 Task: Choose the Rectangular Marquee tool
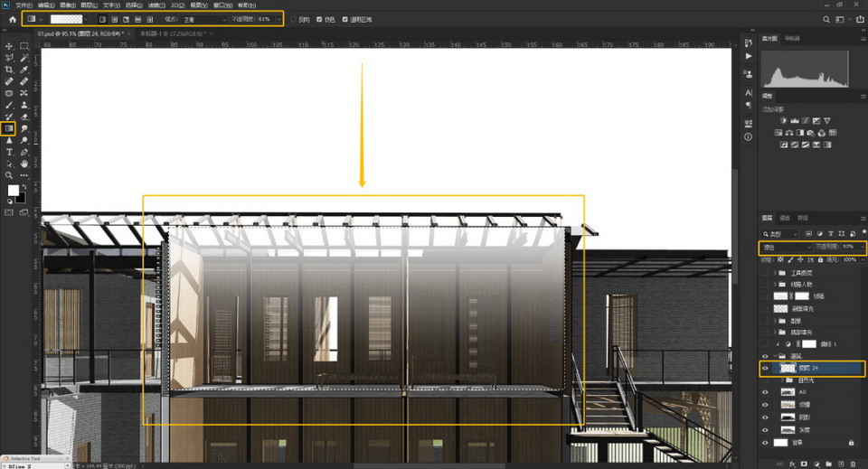click(x=24, y=46)
